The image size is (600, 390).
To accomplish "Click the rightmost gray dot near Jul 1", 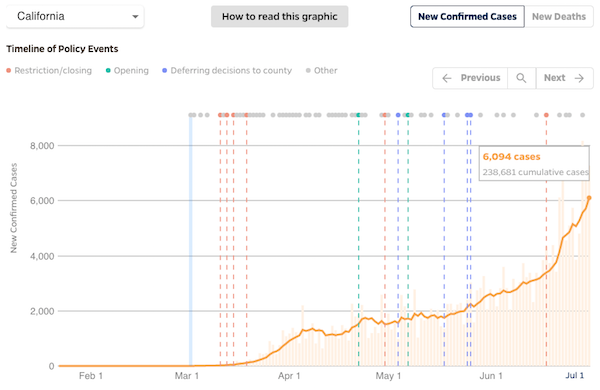I will (x=582, y=115).
